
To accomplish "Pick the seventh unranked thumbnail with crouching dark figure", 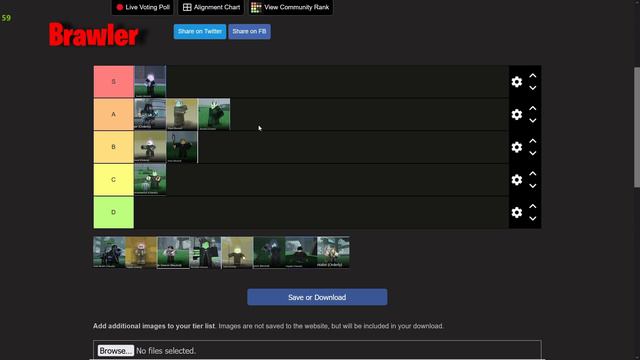I will (x=301, y=252).
